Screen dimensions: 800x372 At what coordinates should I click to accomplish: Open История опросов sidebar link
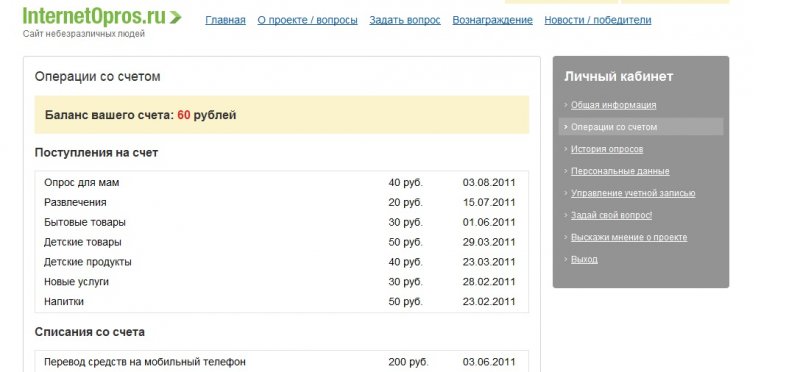[x=607, y=149]
